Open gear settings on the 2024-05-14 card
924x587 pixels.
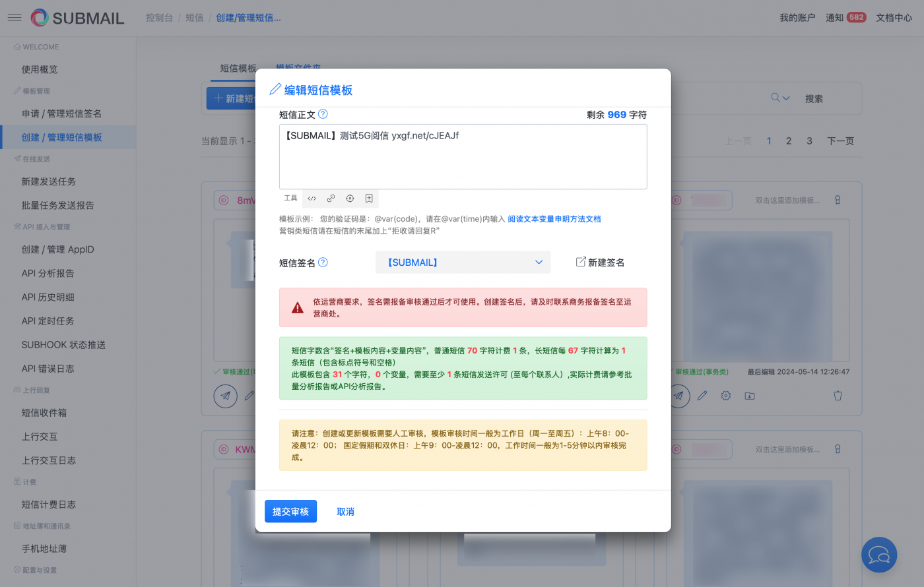click(x=726, y=396)
